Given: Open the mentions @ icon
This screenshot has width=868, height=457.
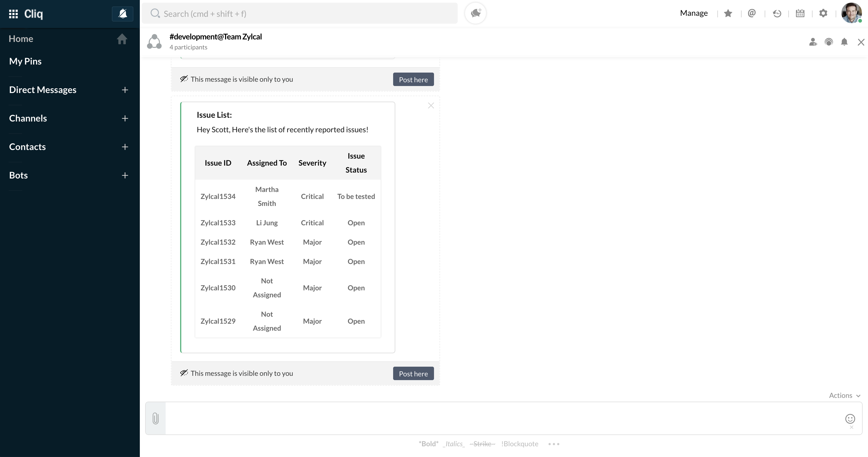Looking at the screenshot, I should (752, 13).
